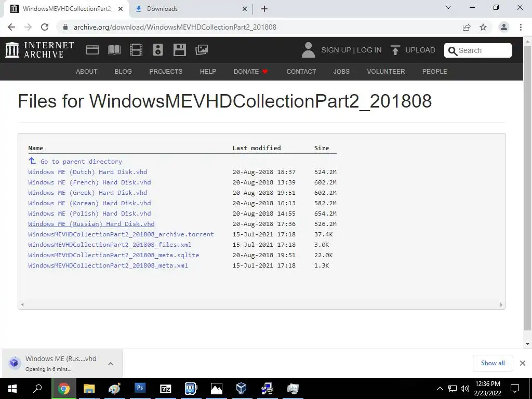Open the _files.xml file link

click(x=110, y=245)
